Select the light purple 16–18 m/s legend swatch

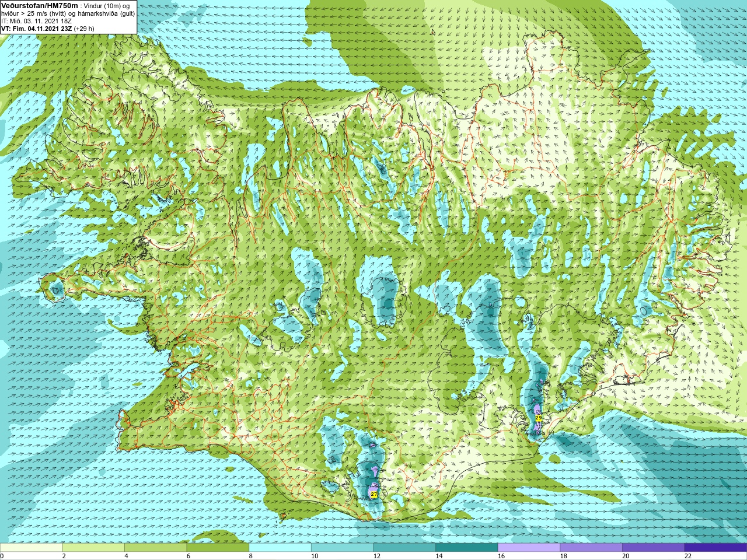[529, 548]
